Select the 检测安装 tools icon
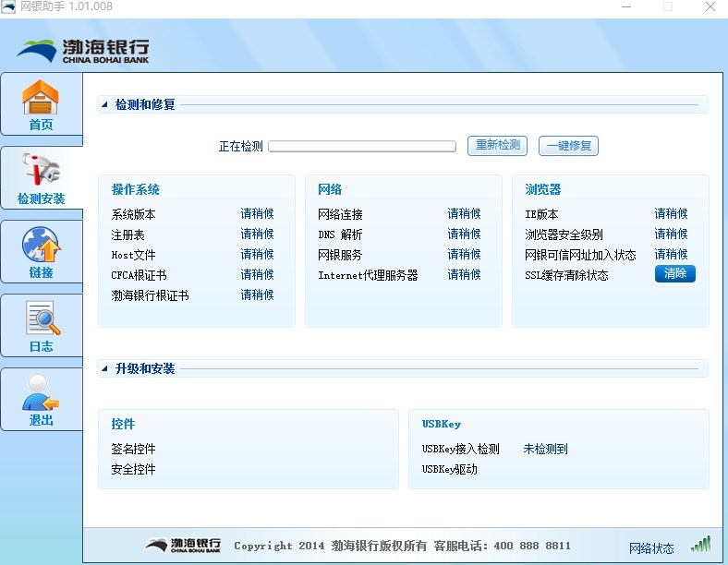 coord(41,171)
